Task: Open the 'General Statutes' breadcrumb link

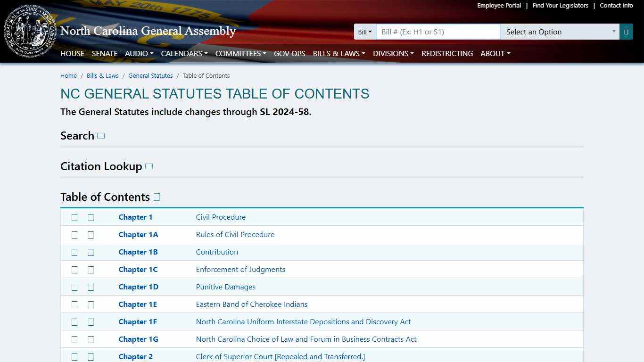Action: tap(150, 75)
